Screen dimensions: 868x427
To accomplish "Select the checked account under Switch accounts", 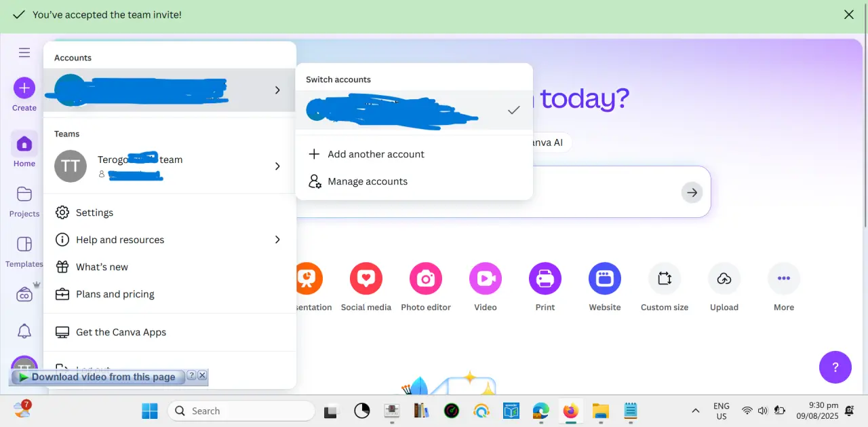I will pos(414,110).
